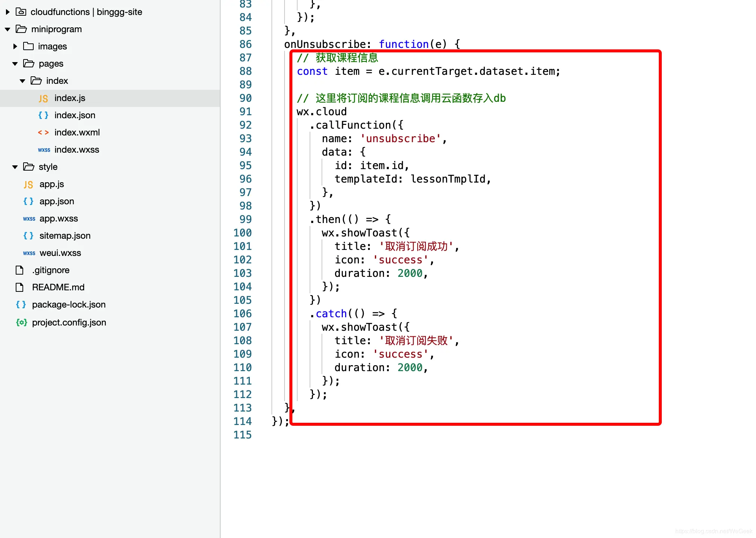This screenshot has width=756, height=538.
Task: Collapse the style folder arrow
Action: click(x=15, y=167)
